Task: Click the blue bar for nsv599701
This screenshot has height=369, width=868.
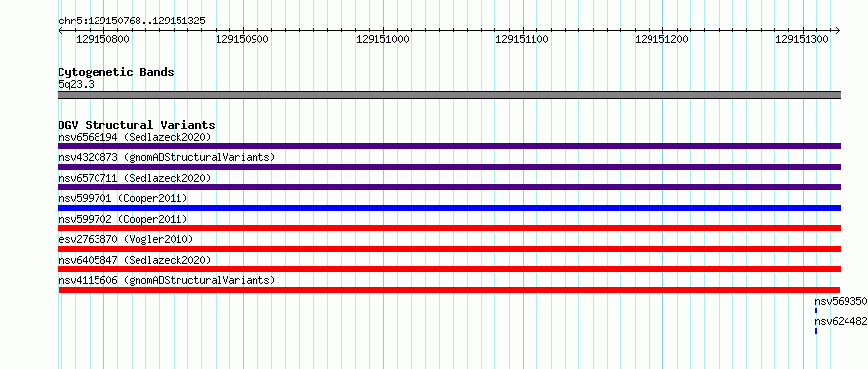Action: click(449, 208)
